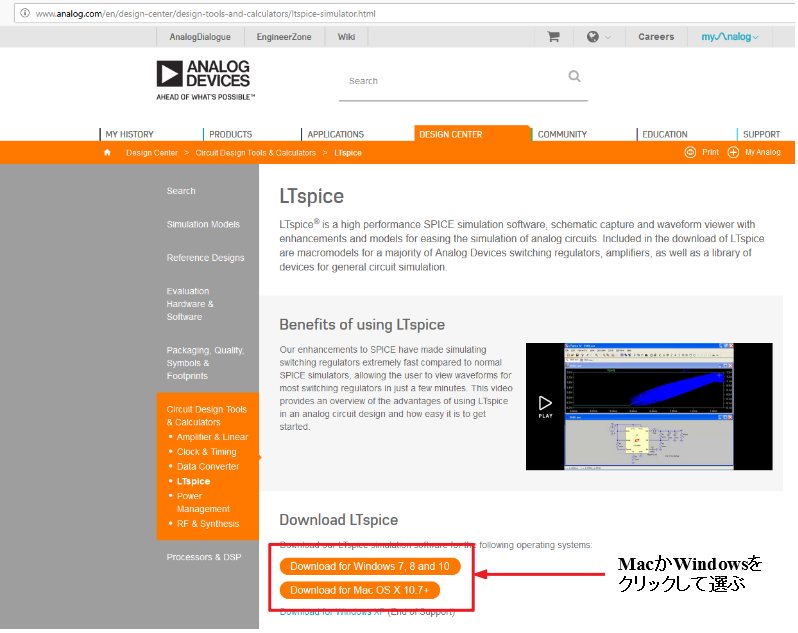
Task: Click the Print text in orange bar
Action: (710, 152)
